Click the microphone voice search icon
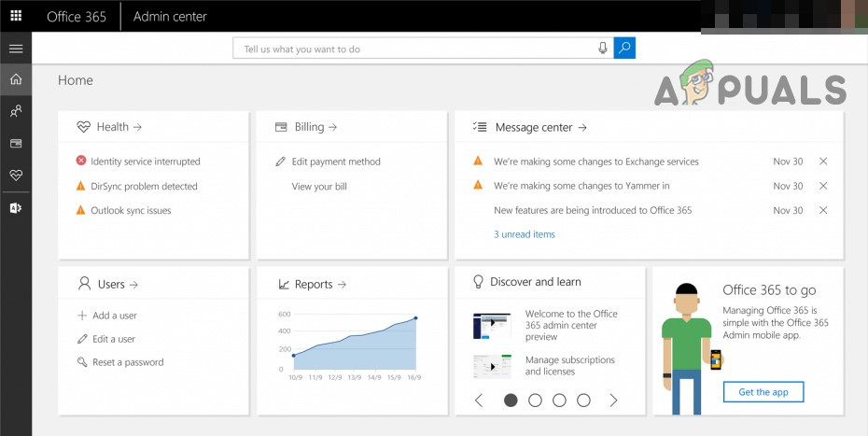Screen dimensions: 868x436 (x=603, y=49)
